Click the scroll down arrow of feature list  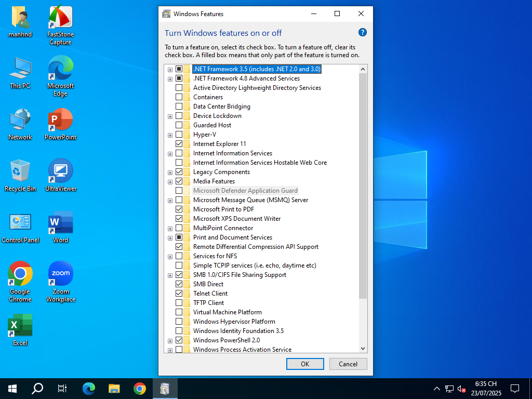coord(363,349)
